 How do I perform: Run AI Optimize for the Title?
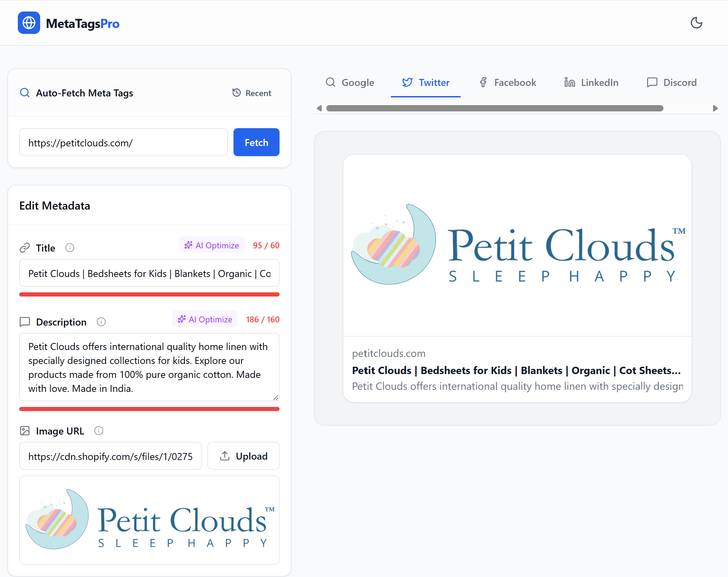(211, 245)
